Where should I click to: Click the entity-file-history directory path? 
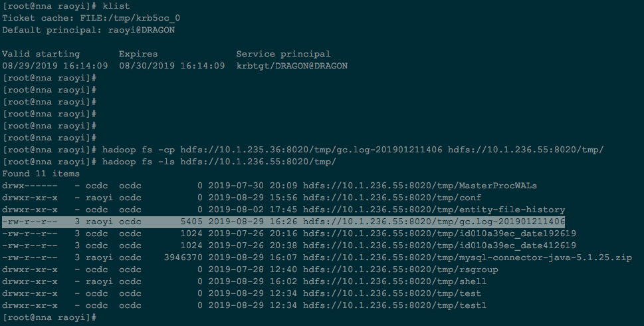tap(434, 210)
